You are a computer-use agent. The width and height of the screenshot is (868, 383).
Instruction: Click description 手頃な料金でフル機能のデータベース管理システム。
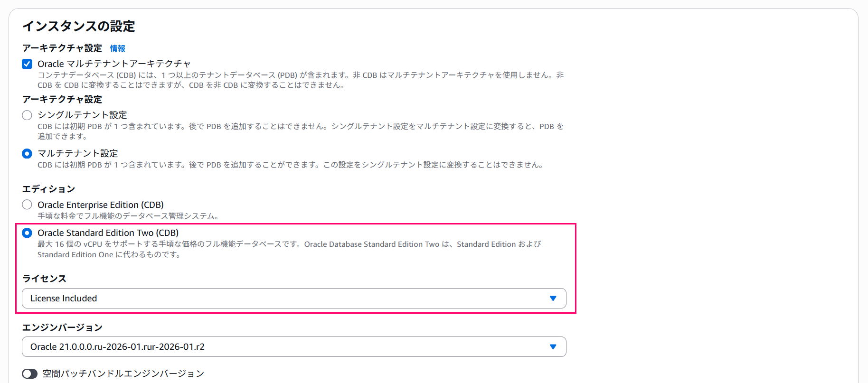point(129,216)
